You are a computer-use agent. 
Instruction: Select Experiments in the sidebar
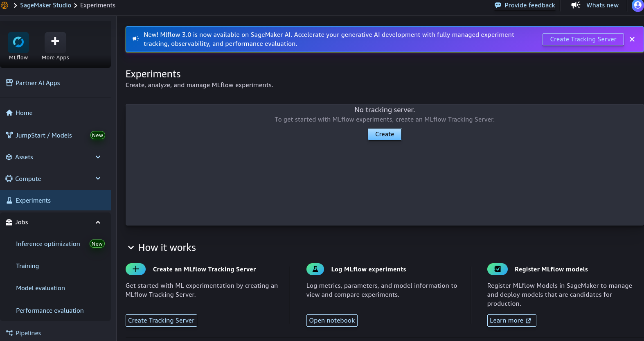click(x=55, y=201)
